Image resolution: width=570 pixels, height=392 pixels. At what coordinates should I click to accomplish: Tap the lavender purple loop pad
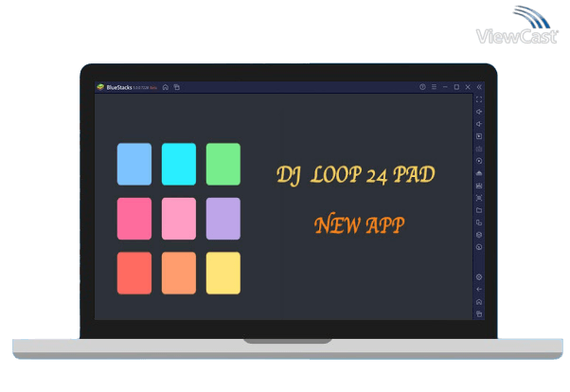pos(223,219)
